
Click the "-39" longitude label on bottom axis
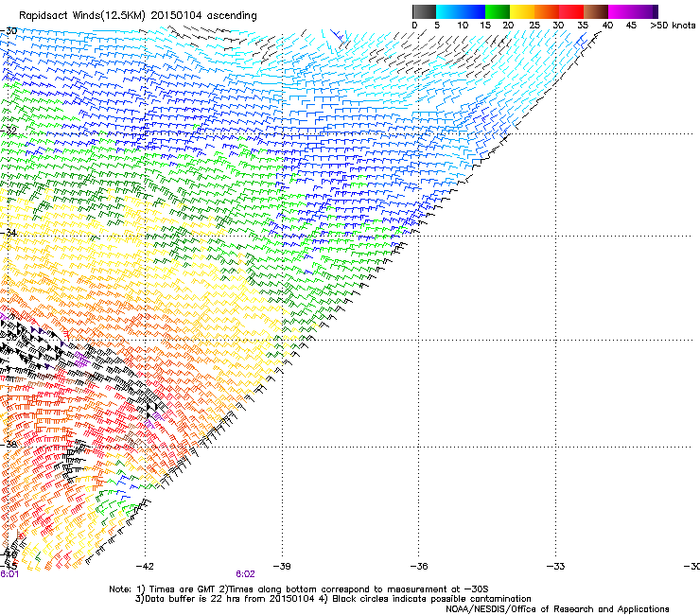tap(282, 567)
